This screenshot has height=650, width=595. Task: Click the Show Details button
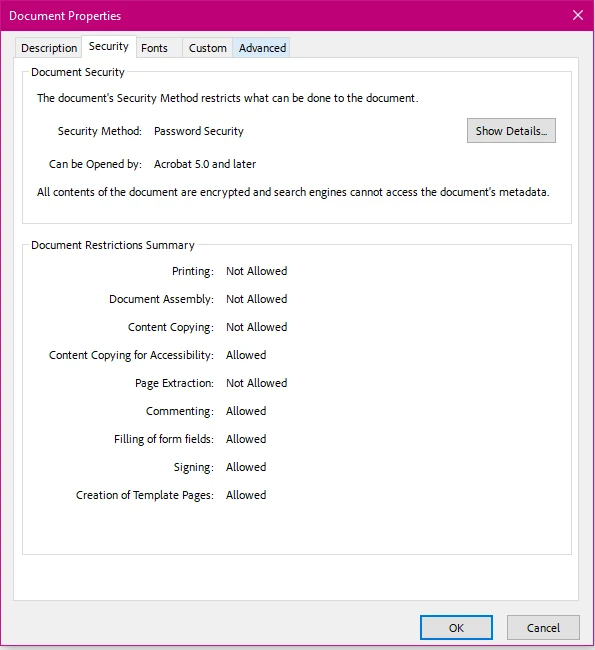coord(511,131)
